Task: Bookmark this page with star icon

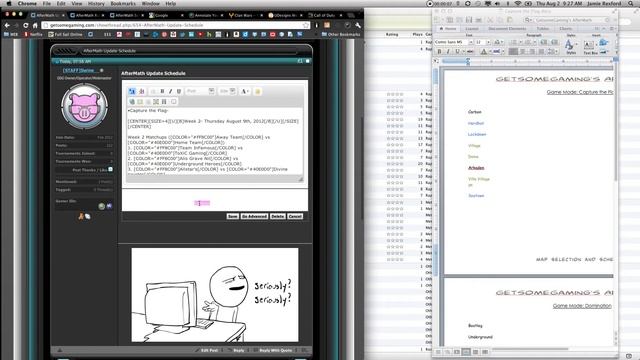Action: tap(306, 25)
